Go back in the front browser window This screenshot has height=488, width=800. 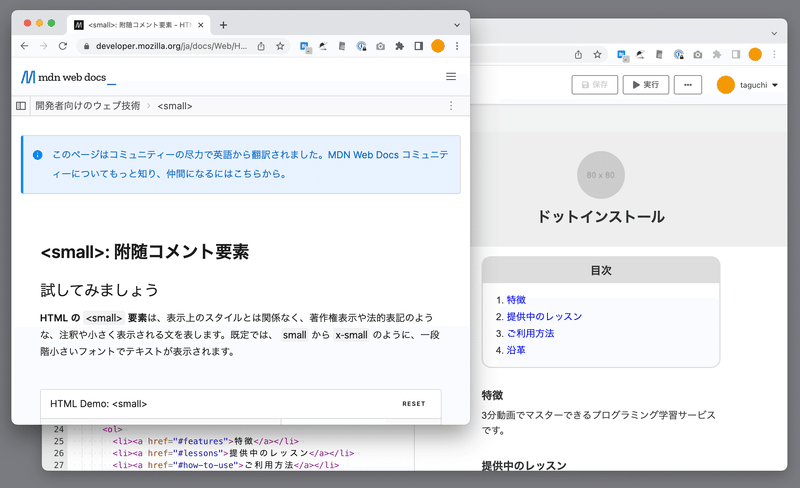pos(24,46)
